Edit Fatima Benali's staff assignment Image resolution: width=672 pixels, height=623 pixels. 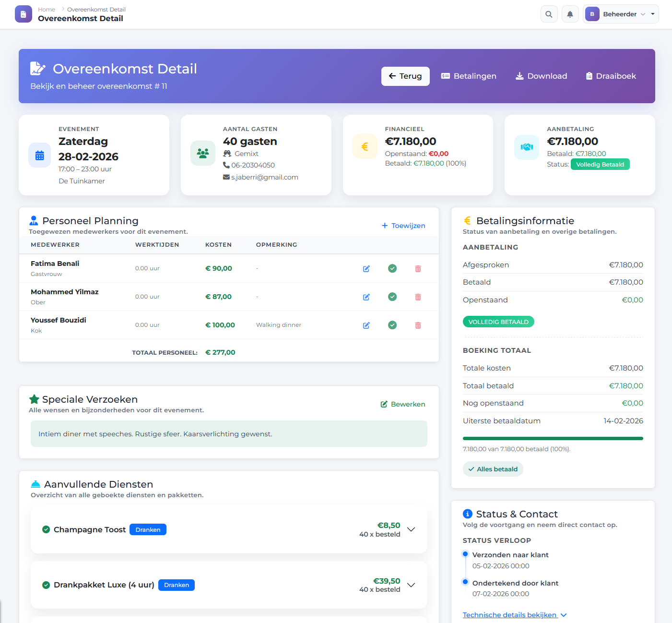pos(366,269)
